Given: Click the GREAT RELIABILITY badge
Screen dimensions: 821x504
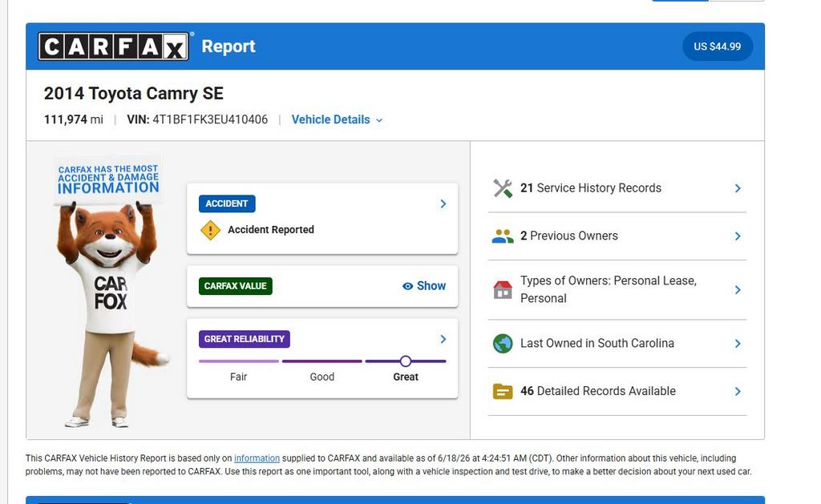Looking at the screenshot, I should pyautogui.click(x=244, y=339).
